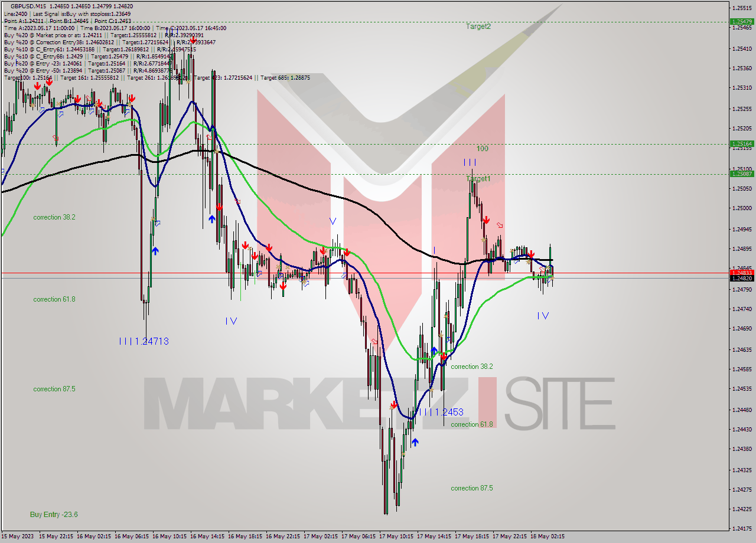Select the 'Last Signal is:Buy with stoploss' line

click(x=82, y=14)
